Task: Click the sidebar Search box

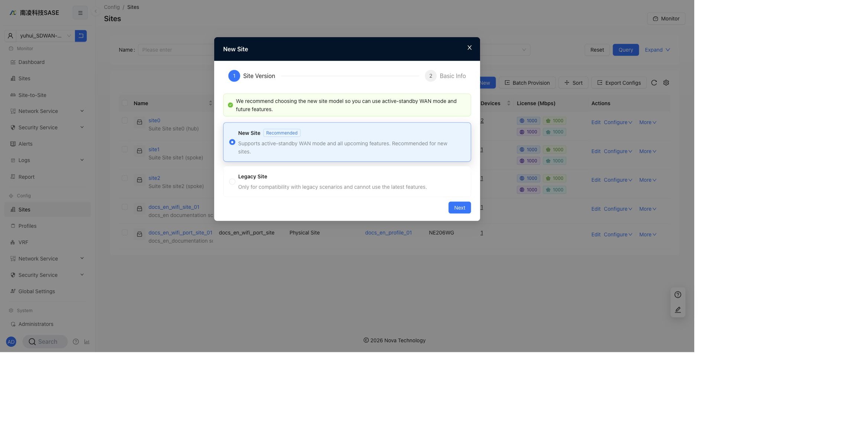Action: [x=45, y=342]
